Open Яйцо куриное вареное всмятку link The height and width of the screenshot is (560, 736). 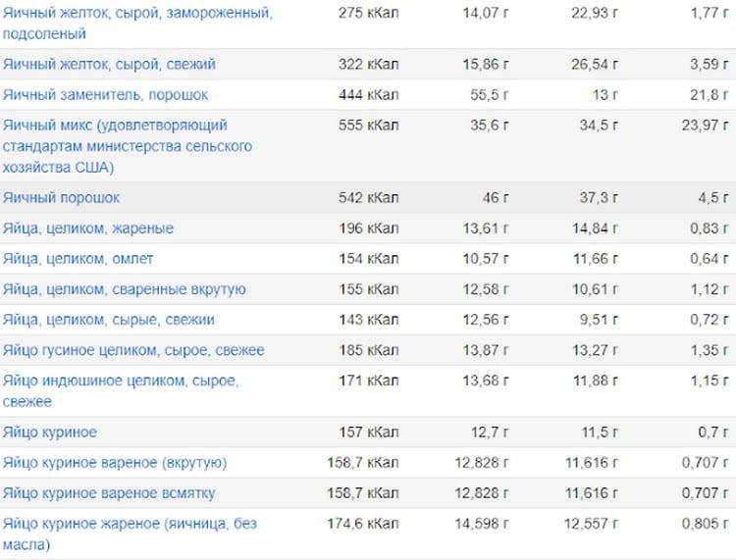click(109, 493)
